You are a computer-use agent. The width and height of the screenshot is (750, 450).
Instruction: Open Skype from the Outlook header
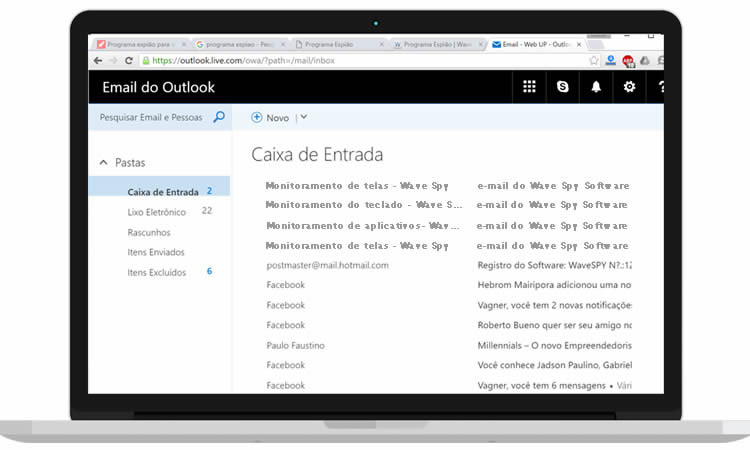point(563,87)
